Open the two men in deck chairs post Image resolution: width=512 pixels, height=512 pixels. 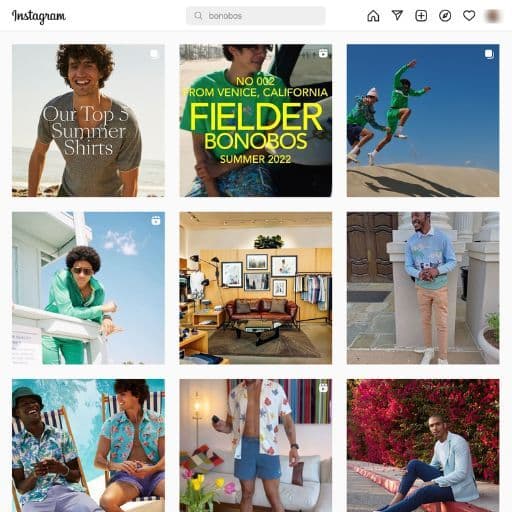point(88,446)
